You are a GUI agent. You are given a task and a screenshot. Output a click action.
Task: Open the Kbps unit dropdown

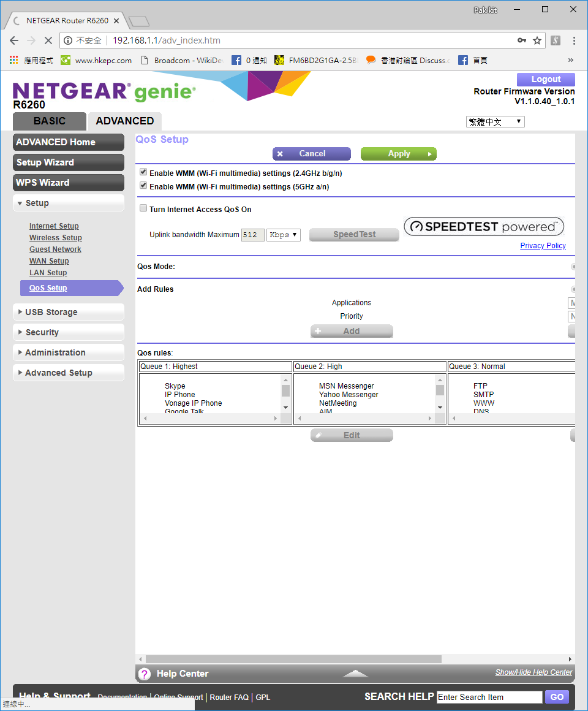pyautogui.click(x=283, y=234)
